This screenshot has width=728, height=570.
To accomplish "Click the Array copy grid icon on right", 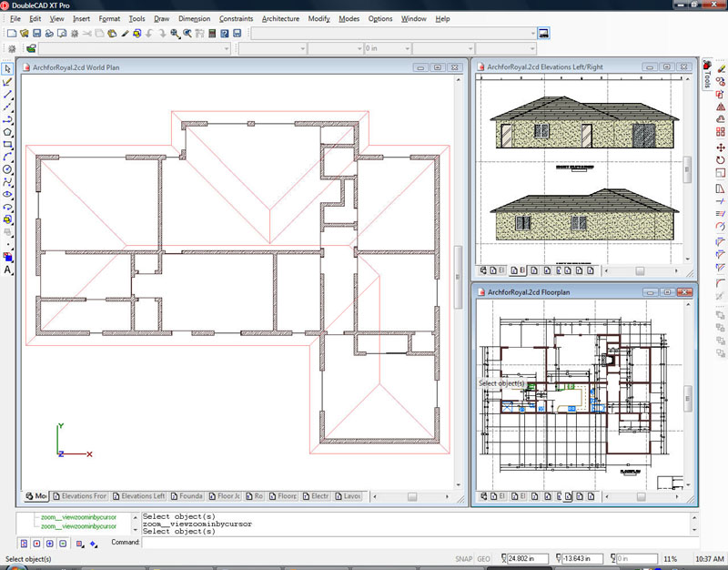I will [x=720, y=132].
